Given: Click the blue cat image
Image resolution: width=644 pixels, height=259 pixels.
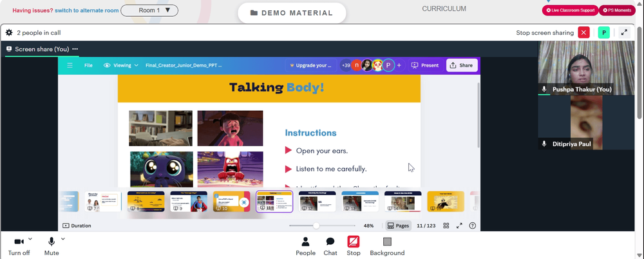Looking at the screenshot, I should tap(162, 169).
